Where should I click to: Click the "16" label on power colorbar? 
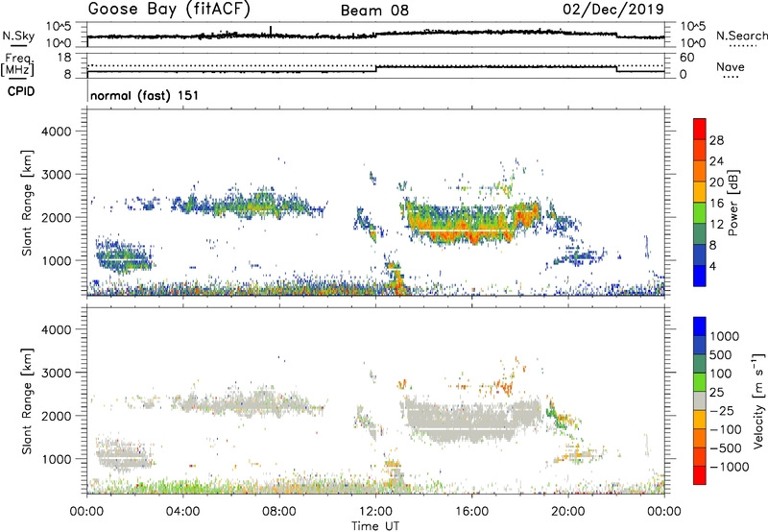[x=716, y=204]
